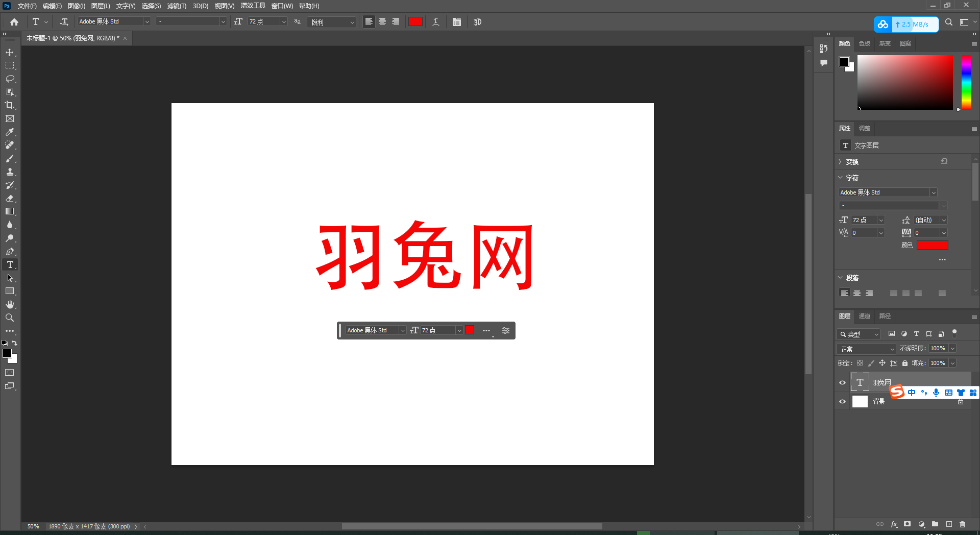Image resolution: width=980 pixels, height=535 pixels.
Task: Open the layer blend mode 正常 dropdown
Action: click(866, 349)
